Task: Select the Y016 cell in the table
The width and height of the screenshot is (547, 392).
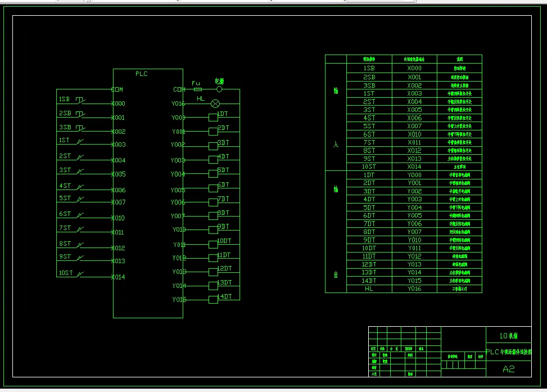Action: [x=414, y=289]
